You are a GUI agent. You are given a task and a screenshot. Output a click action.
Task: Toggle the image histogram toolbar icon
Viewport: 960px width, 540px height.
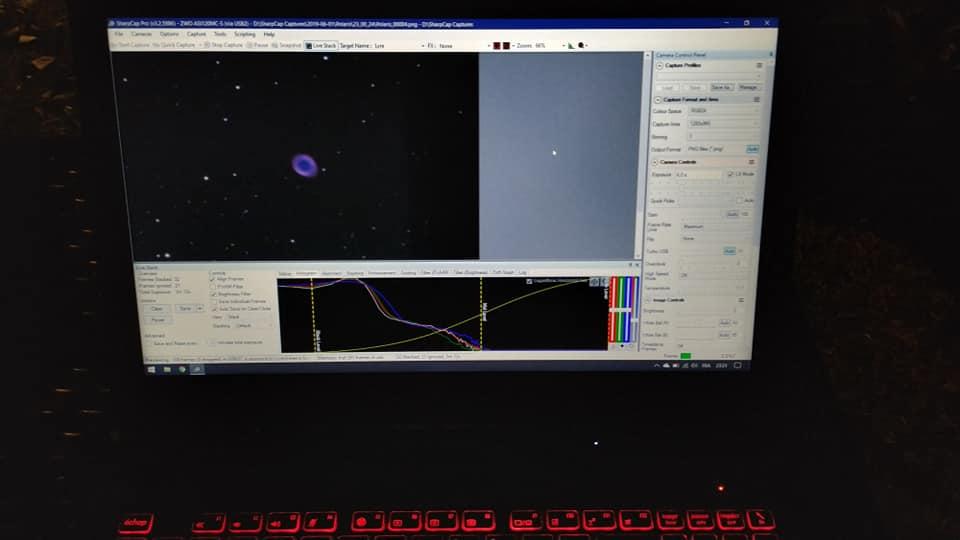[x=571, y=46]
